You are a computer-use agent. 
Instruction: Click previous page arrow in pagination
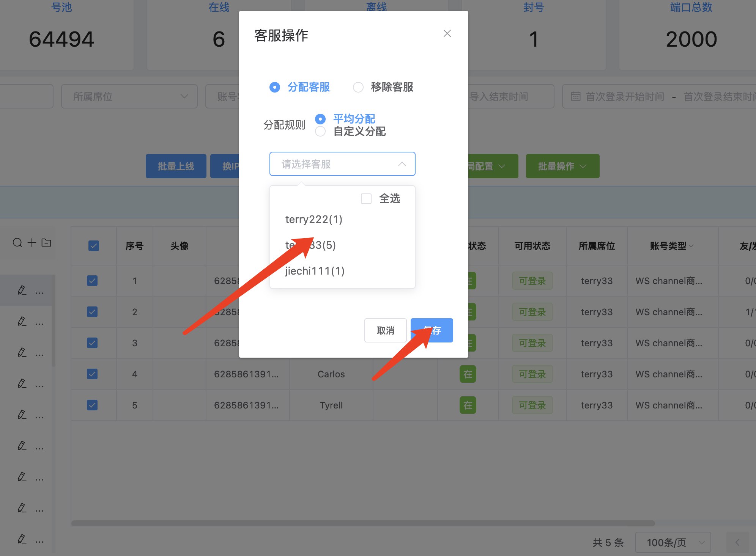[x=737, y=542]
